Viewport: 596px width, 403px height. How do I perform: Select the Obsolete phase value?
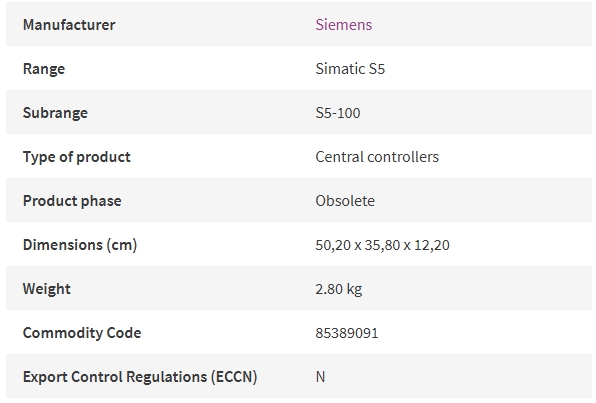345,201
